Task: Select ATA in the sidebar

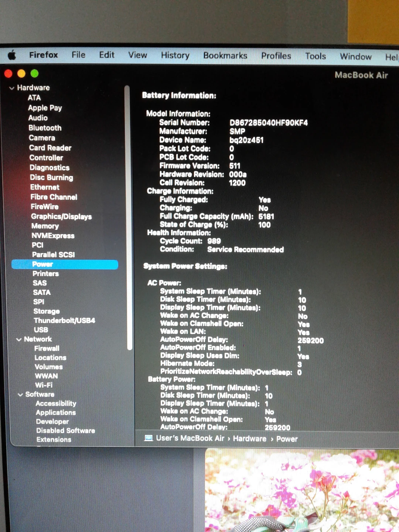Action: pyautogui.click(x=34, y=98)
